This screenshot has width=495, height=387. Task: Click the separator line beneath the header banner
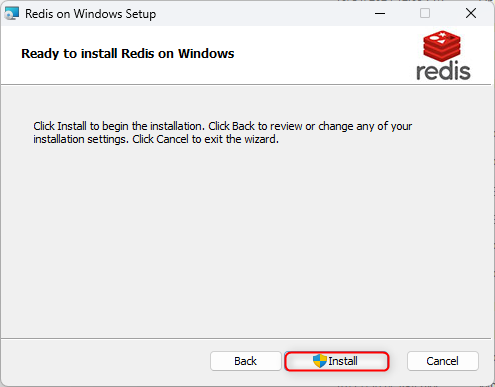coord(246,85)
